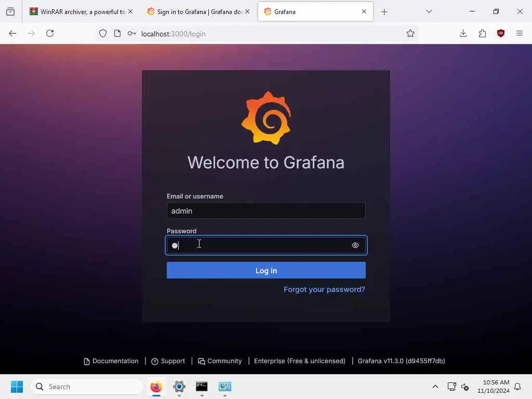The width and height of the screenshot is (532, 399).
Task: Open network status tray icon
Action: point(451,387)
